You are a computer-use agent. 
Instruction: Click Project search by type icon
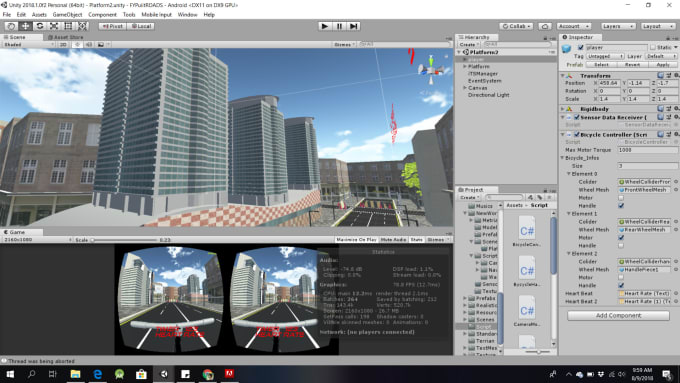point(530,197)
